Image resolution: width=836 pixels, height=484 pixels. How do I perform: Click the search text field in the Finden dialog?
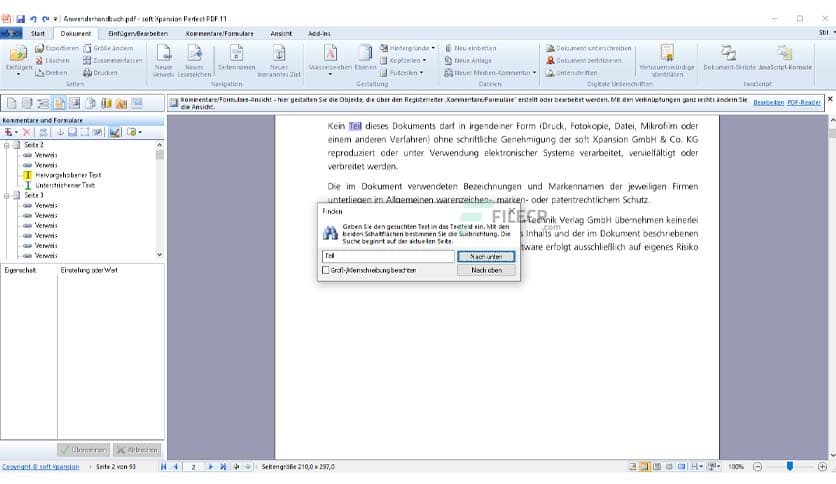point(388,256)
